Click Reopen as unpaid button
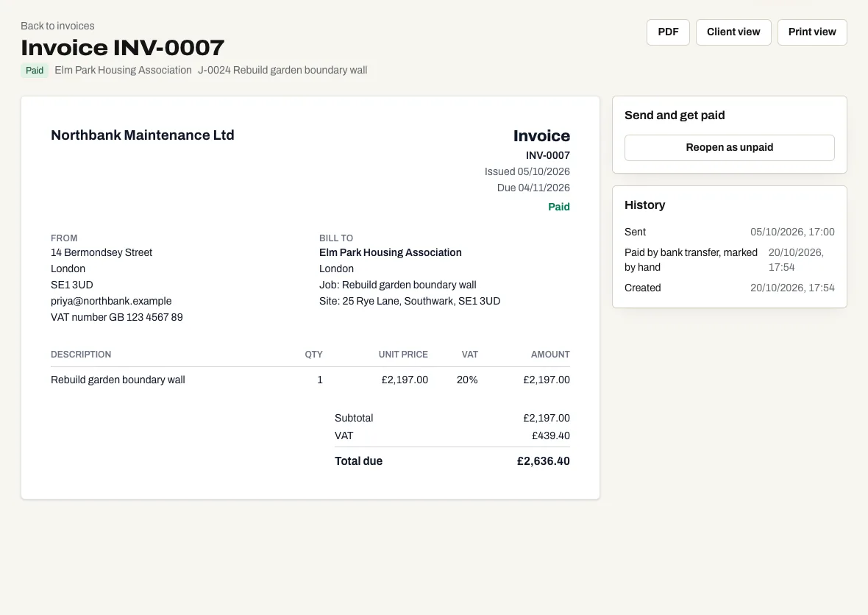This screenshot has width=868, height=615. pyautogui.click(x=730, y=148)
